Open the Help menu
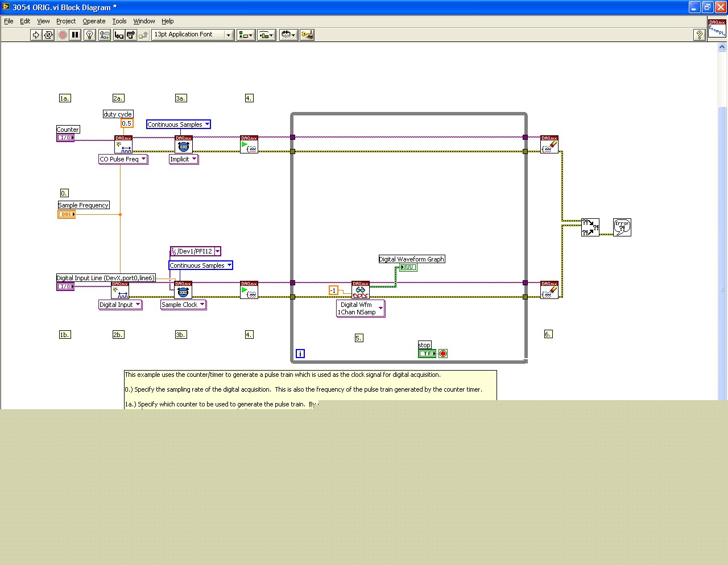This screenshot has width=728, height=565. pos(168,21)
